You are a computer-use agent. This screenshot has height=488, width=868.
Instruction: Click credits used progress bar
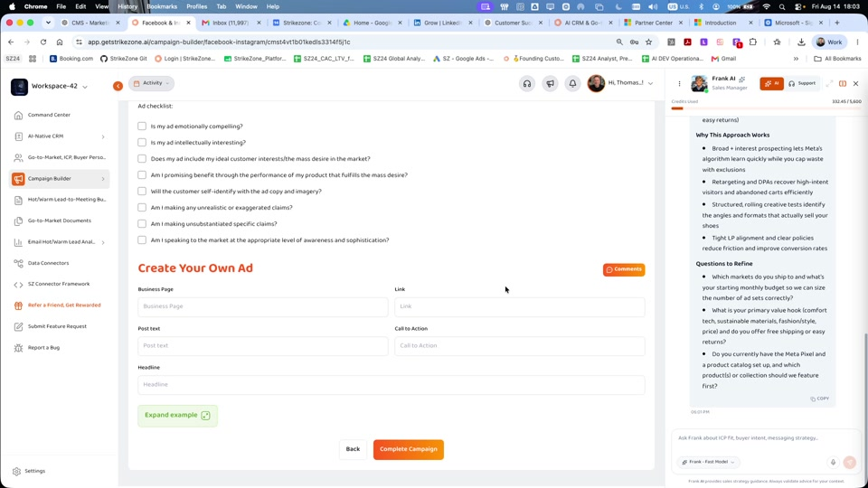point(766,108)
